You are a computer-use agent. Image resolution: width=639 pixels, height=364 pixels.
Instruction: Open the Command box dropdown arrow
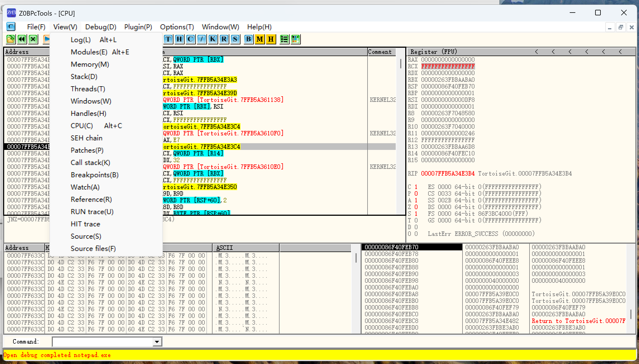(x=157, y=342)
